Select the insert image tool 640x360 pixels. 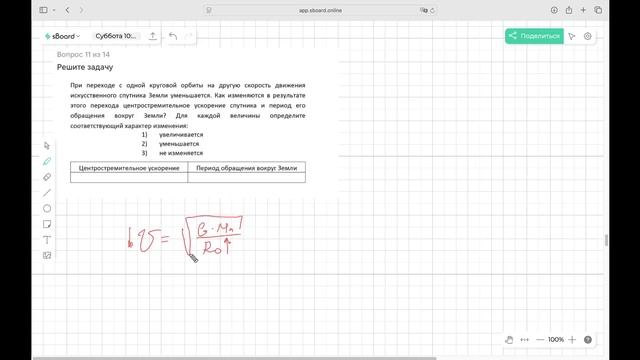(47, 256)
